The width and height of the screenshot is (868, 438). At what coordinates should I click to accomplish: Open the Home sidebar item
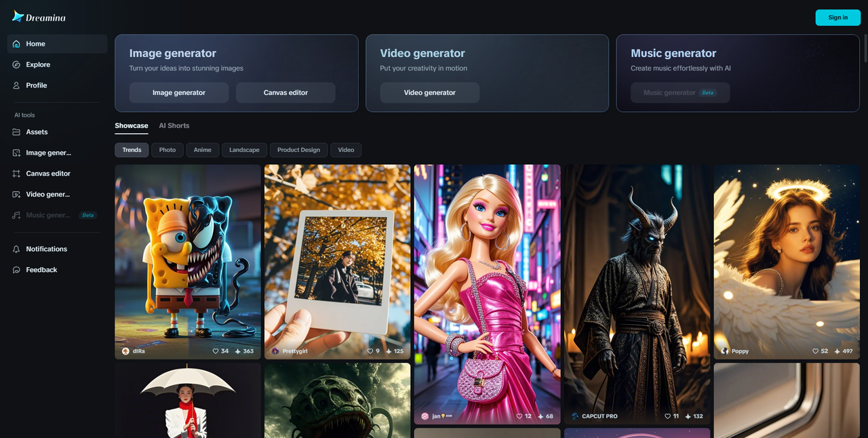[57, 44]
